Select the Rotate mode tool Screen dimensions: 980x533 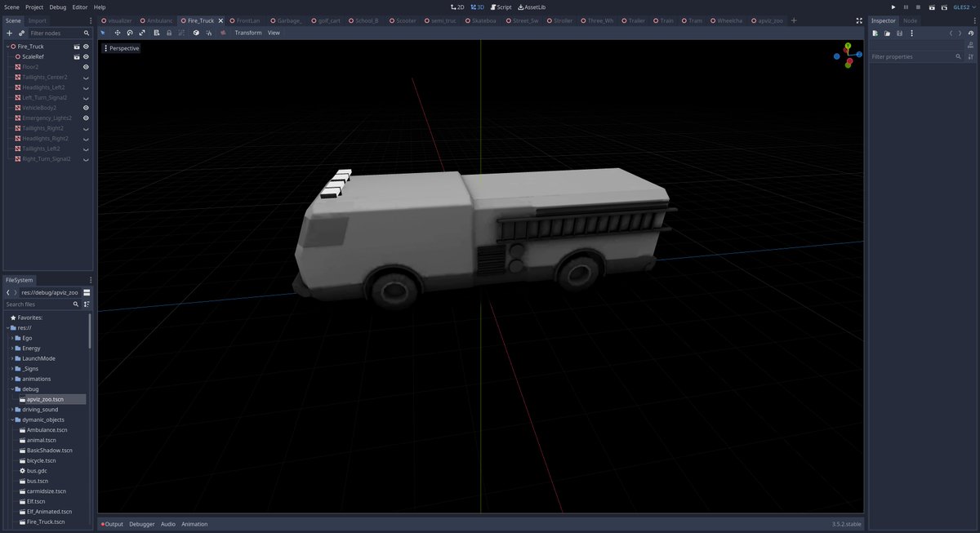click(x=129, y=33)
